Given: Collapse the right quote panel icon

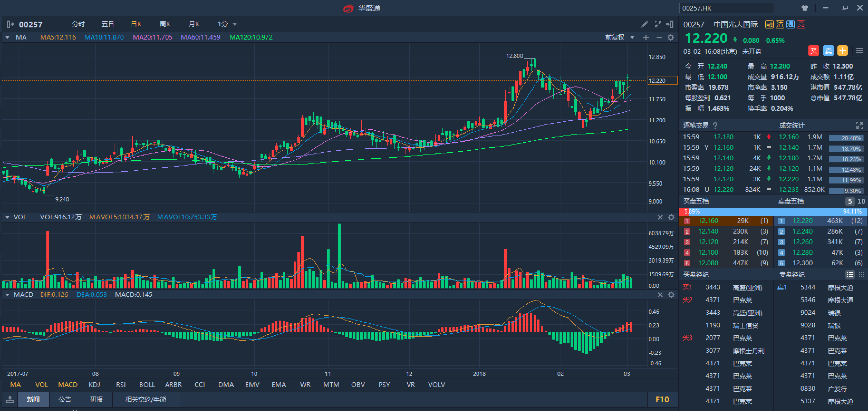Looking at the screenshot, I should pyautogui.click(x=670, y=24).
